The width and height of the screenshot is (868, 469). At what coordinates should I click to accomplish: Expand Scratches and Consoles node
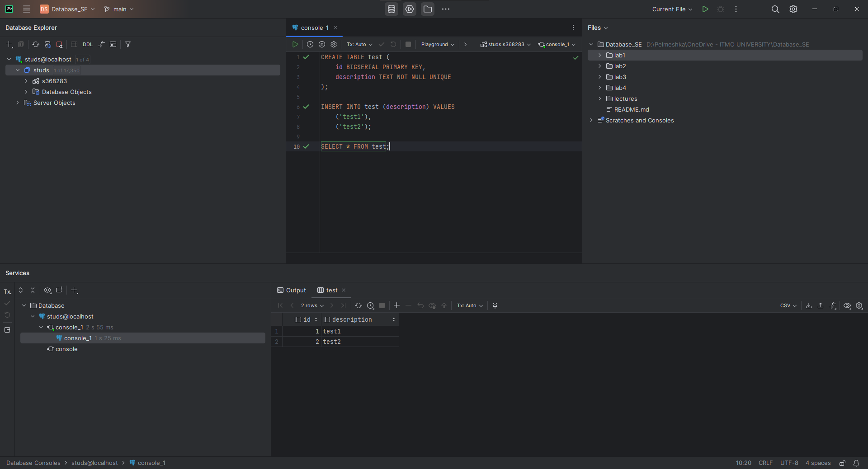tap(591, 120)
